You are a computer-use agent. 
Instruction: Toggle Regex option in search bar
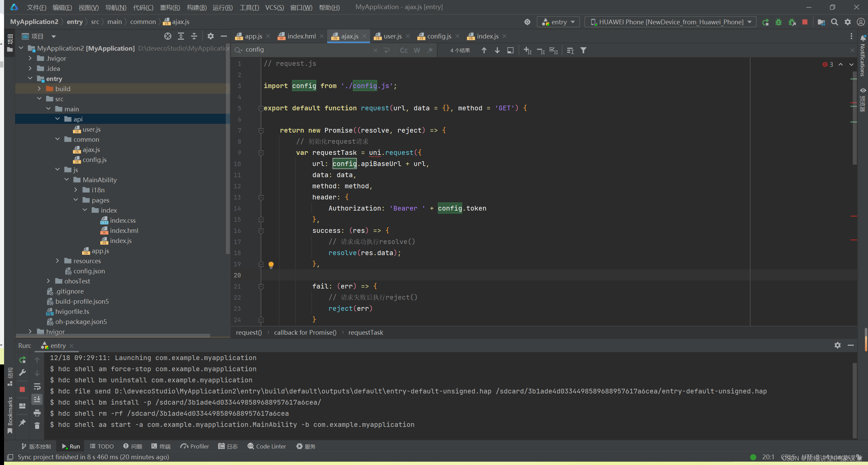(x=430, y=50)
